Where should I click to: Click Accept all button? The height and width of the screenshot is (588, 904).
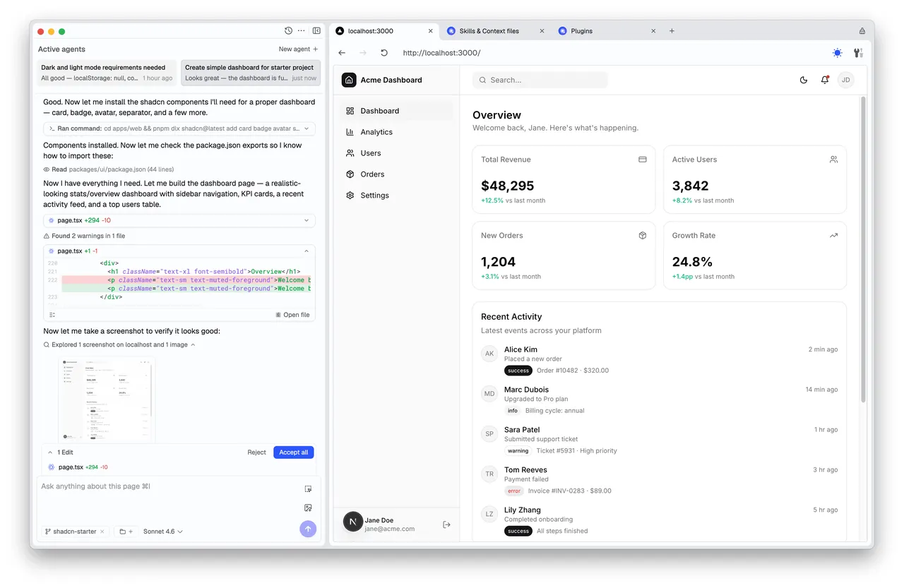(x=294, y=452)
